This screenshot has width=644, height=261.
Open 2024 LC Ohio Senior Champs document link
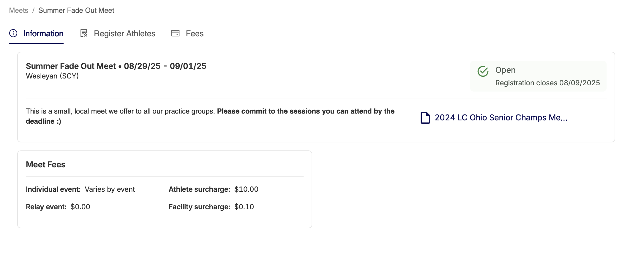501,118
